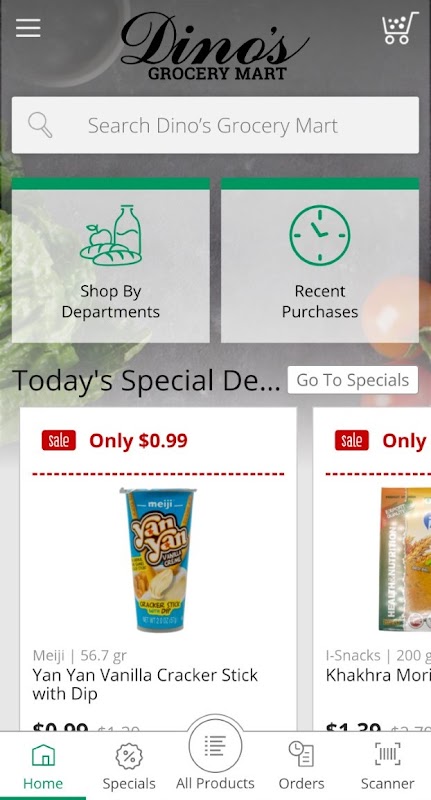Open the shopping cart
The height and width of the screenshot is (800, 431).
click(400, 28)
